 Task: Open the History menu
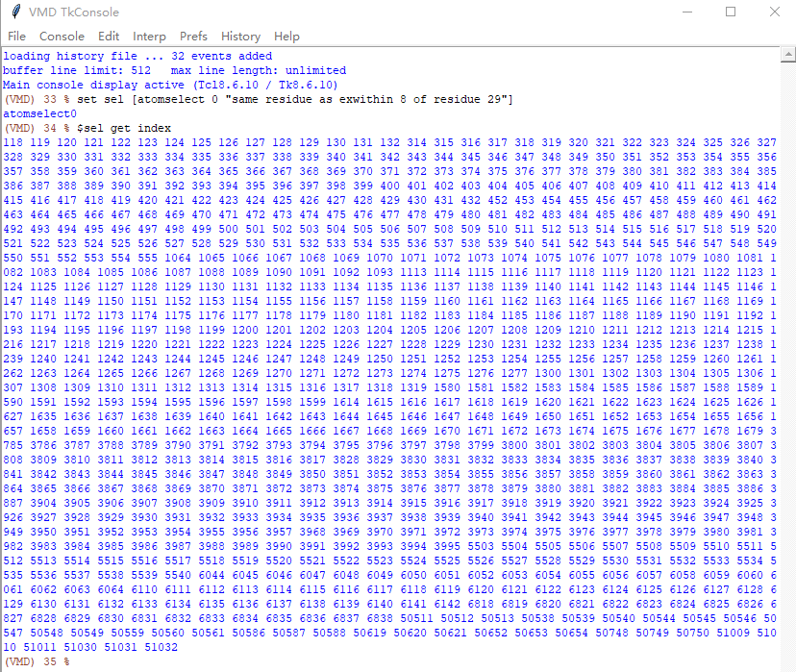(x=240, y=37)
